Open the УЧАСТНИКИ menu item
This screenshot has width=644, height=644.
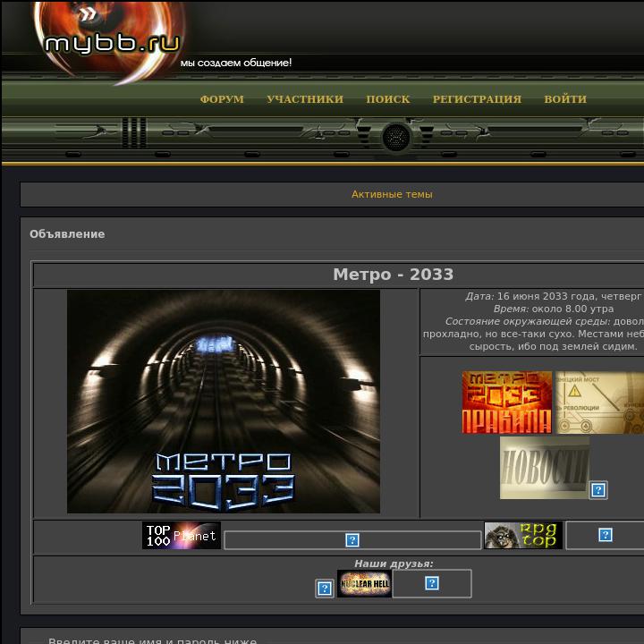(305, 99)
